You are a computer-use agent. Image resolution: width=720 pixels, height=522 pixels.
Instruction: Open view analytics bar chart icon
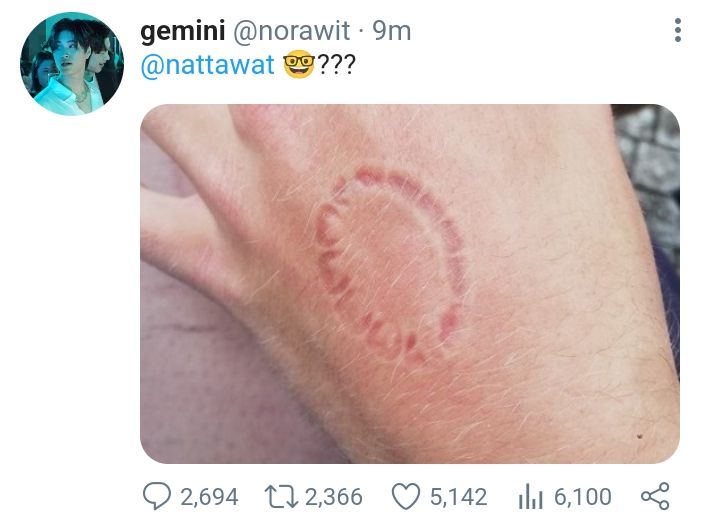(x=530, y=497)
